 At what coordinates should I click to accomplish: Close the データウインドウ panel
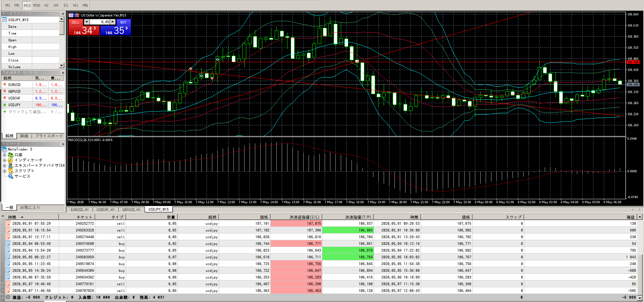(x=63, y=13)
